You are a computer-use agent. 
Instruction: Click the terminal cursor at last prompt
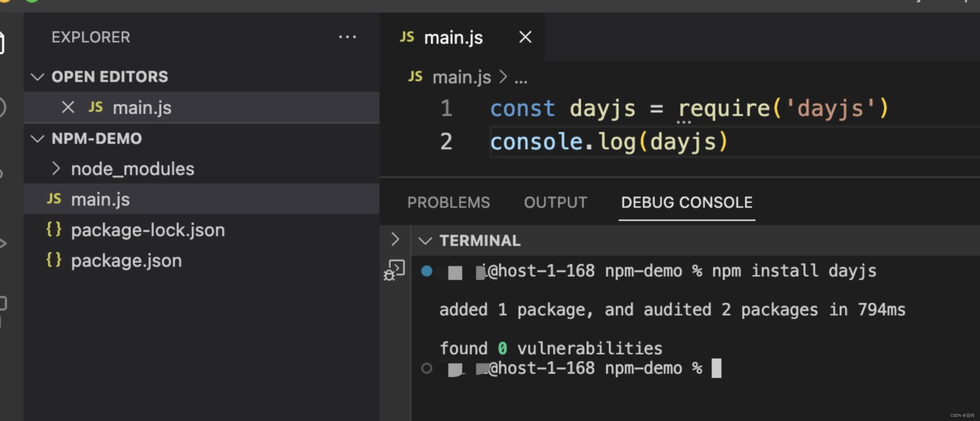[x=716, y=368]
